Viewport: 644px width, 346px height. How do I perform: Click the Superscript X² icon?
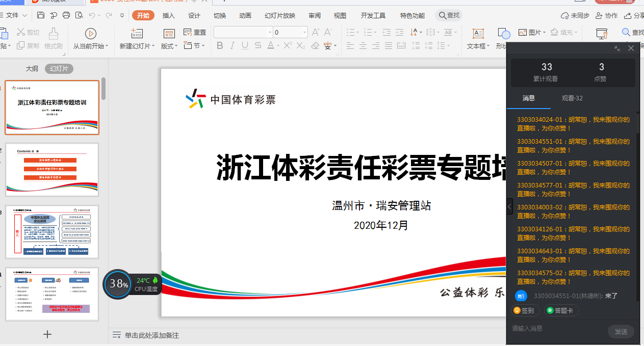tap(288, 45)
